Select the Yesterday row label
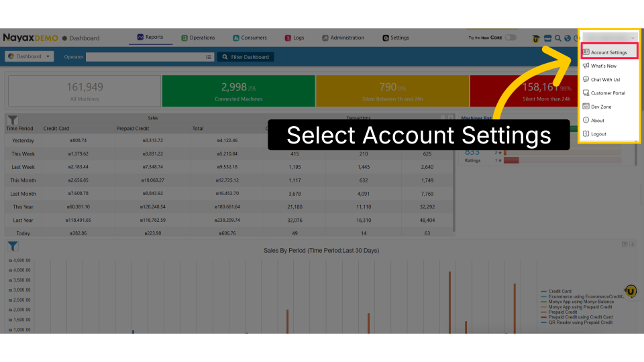 [x=23, y=140]
